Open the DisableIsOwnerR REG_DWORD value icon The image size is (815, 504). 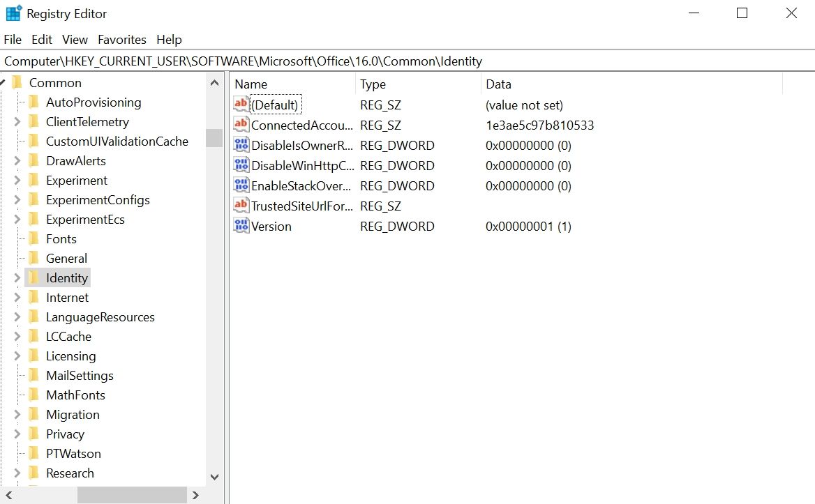241,145
